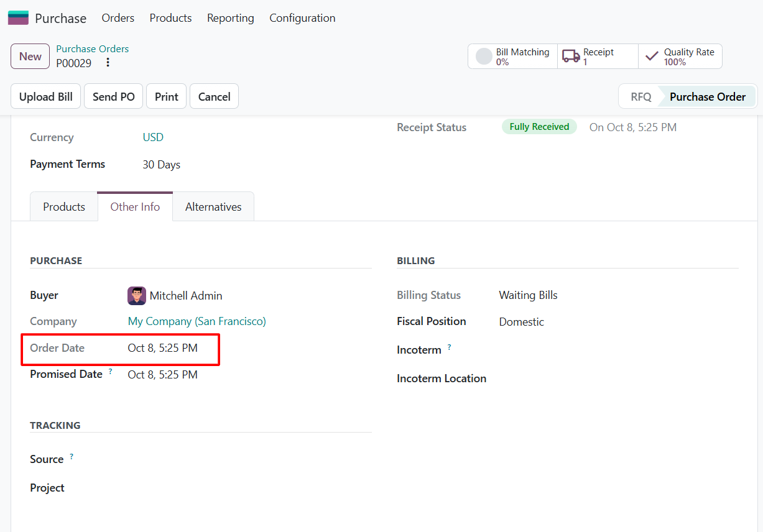Open My Company (San Francisco) link

pyautogui.click(x=197, y=321)
